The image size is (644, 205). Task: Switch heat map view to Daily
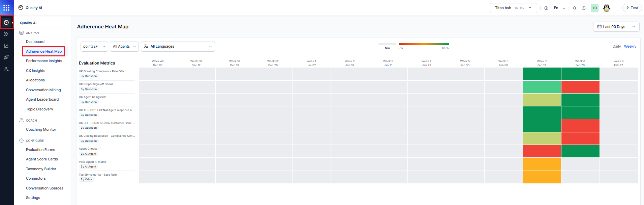(616, 46)
